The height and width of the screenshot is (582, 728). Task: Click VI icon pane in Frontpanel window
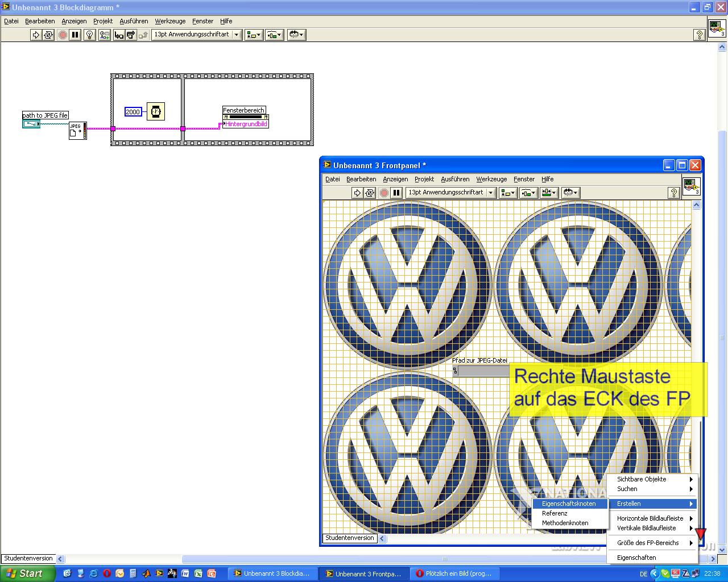(691, 186)
